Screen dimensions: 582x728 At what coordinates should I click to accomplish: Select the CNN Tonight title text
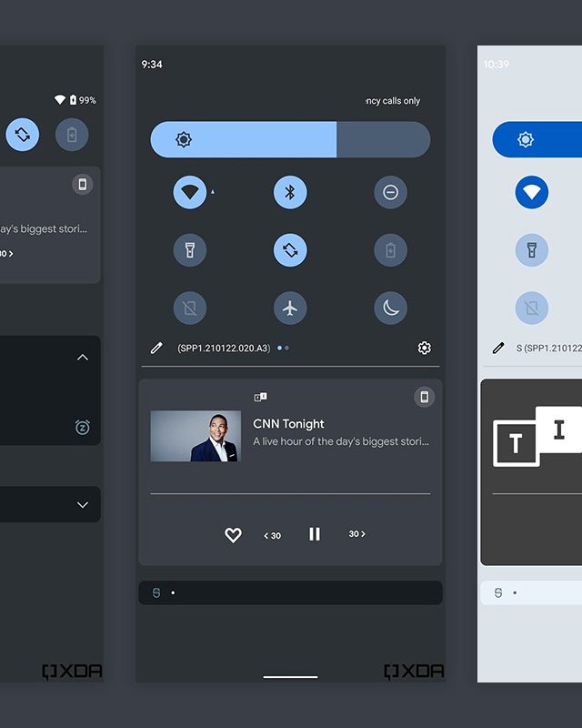click(x=288, y=424)
